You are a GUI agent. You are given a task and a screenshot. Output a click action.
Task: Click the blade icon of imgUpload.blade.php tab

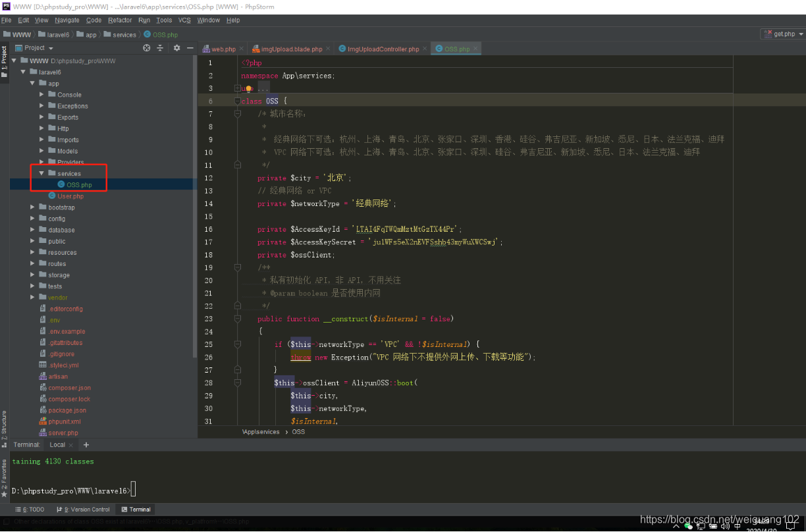pyautogui.click(x=256, y=49)
